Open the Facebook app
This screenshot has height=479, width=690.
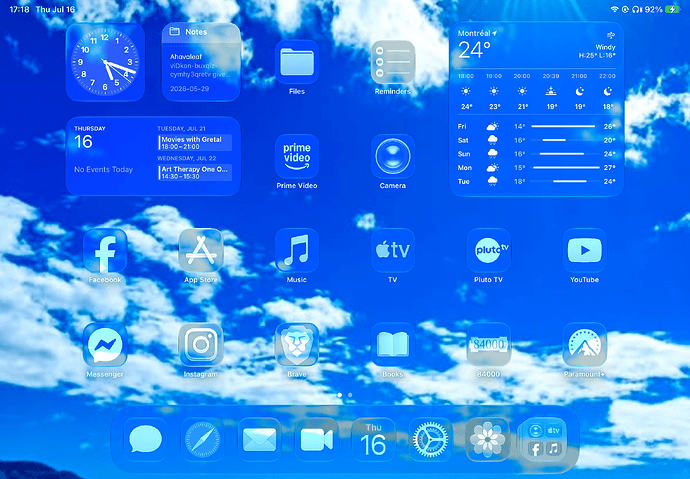pyautogui.click(x=105, y=250)
